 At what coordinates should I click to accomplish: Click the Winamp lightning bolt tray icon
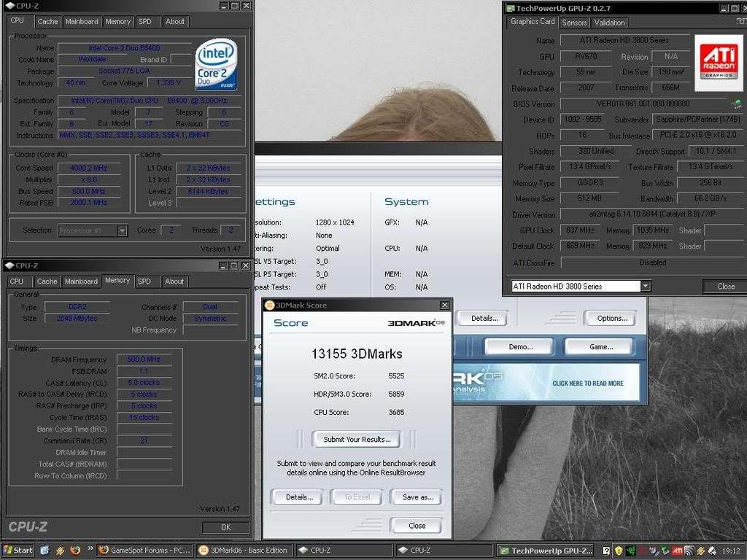pyautogui.click(x=701, y=551)
